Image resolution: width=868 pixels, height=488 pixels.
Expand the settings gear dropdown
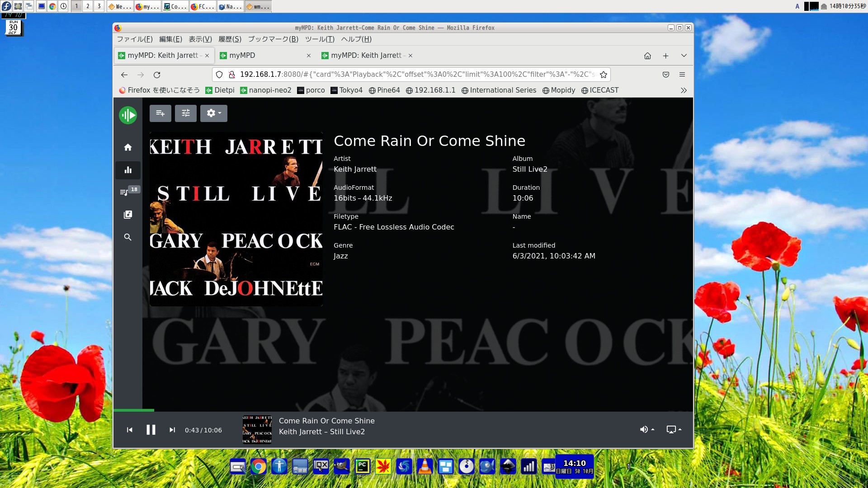click(214, 113)
